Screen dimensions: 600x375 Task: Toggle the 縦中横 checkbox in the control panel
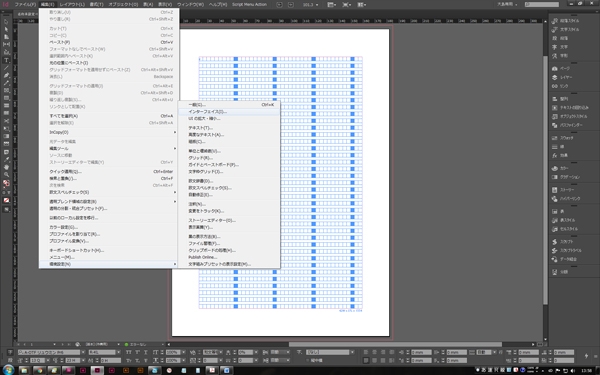click(307, 360)
